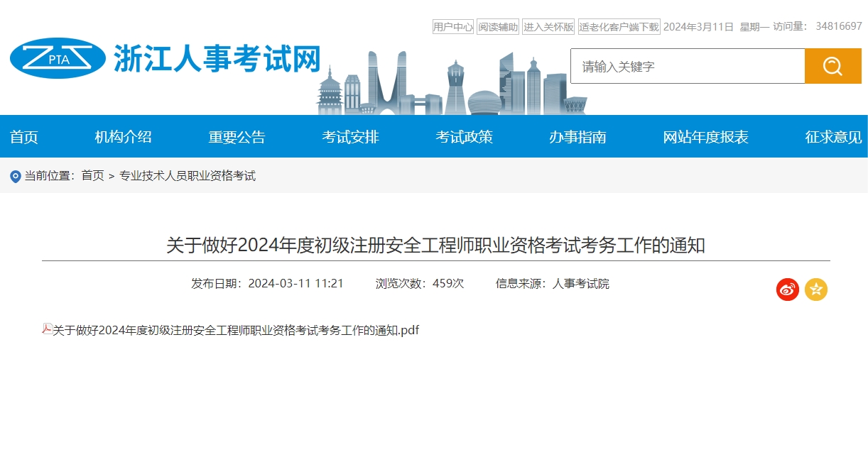Click the PDF file icon
Image resolution: width=868 pixels, height=457 pixels.
[48, 329]
